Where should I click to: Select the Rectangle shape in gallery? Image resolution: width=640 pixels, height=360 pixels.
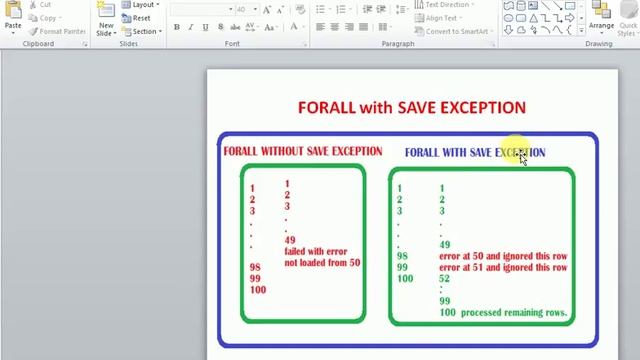click(570, 6)
